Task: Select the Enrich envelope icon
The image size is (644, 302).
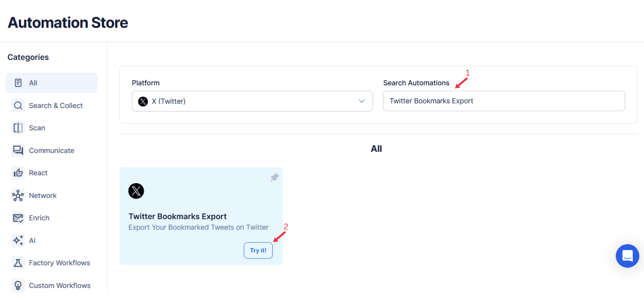Action: (18, 218)
